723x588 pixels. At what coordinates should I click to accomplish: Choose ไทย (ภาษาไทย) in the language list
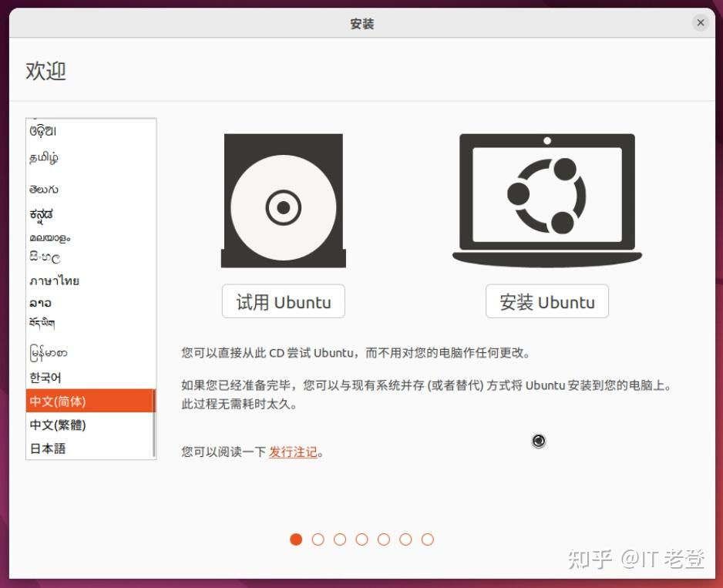55,281
